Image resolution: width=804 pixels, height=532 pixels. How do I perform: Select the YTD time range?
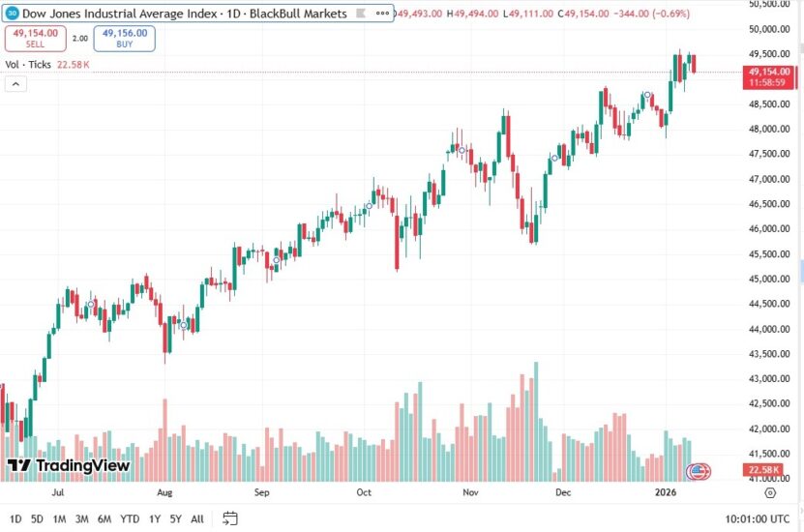[130, 518]
